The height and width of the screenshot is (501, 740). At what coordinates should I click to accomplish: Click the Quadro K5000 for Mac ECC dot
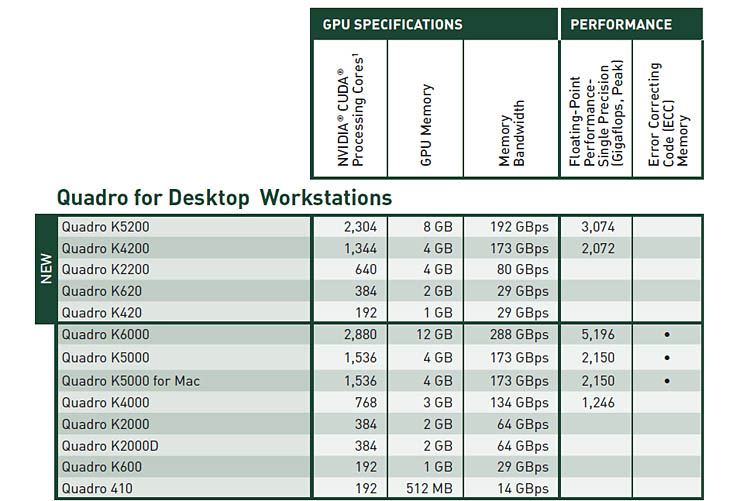pyautogui.click(x=667, y=381)
